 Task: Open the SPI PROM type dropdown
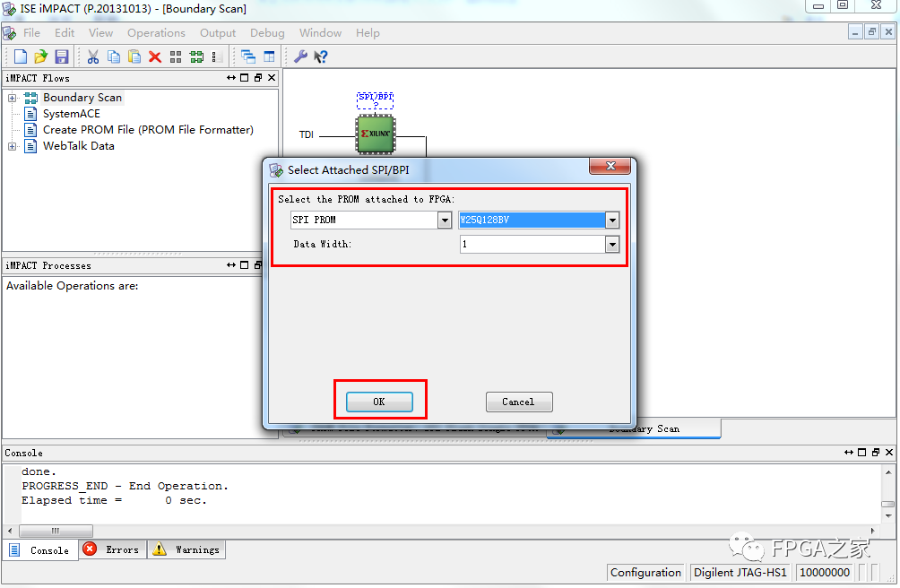445,220
